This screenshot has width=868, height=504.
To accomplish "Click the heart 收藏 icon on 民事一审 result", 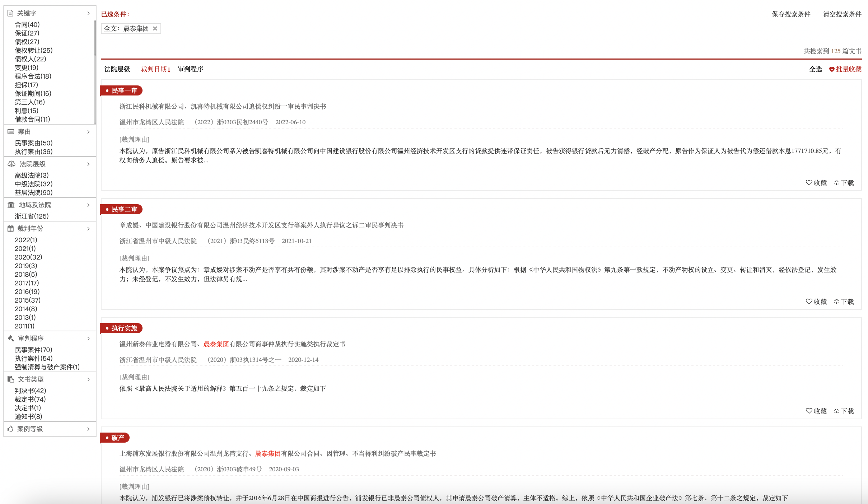I will 809,183.
